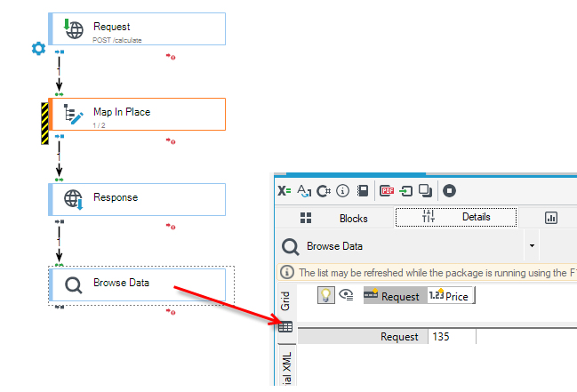Viewport: 577px width, 392px height.
Task: Select the Request block globe icon
Action: pyautogui.click(x=73, y=28)
